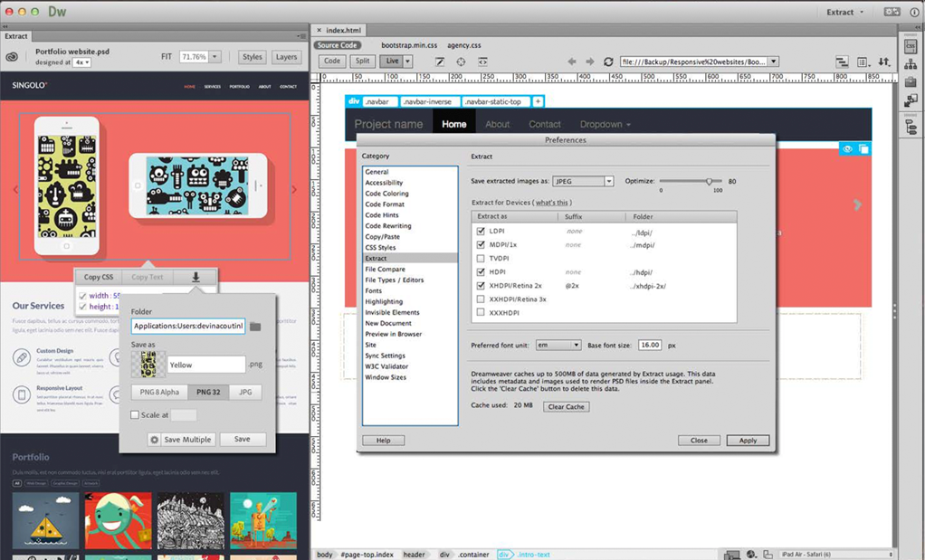925x560 pixels.
Task: Click the duplicate icon on carousel element
Action: tap(863, 149)
